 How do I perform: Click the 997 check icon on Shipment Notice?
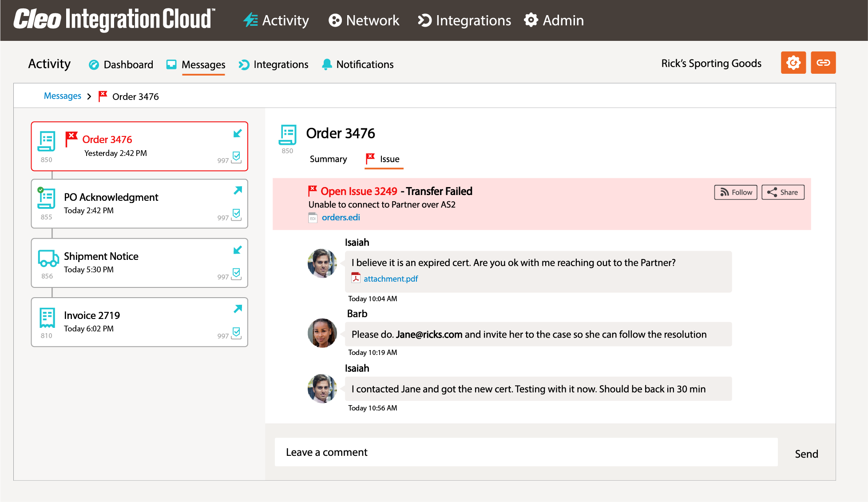(x=236, y=275)
